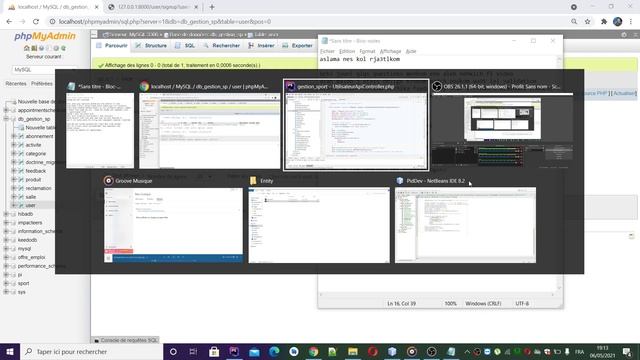Viewport: 640px width, 360px height.
Task: Open the abonnement table in tree
Action: point(39,136)
